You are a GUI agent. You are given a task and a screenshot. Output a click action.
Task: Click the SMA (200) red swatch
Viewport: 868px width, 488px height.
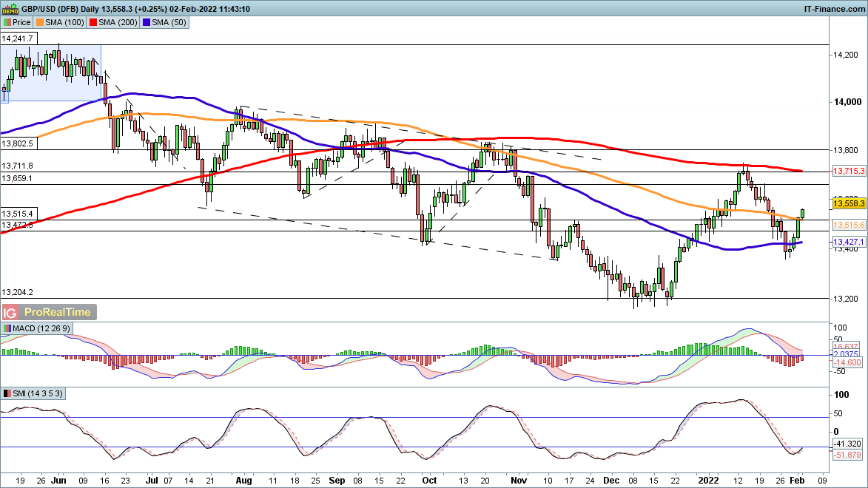(x=93, y=23)
